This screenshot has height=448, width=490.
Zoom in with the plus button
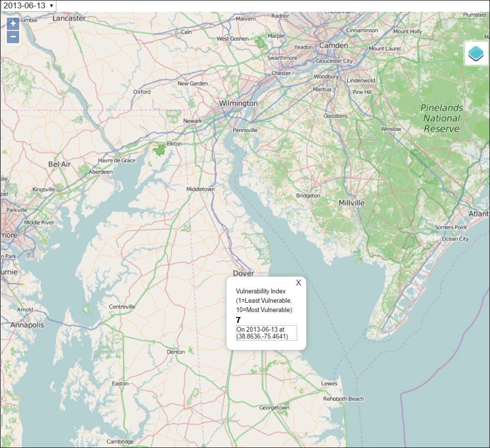click(13, 24)
